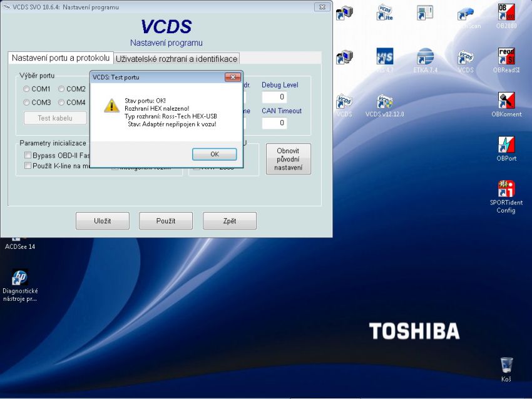
Task: Open the unlabeled document page shortcut icon
Action: coord(425,13)
